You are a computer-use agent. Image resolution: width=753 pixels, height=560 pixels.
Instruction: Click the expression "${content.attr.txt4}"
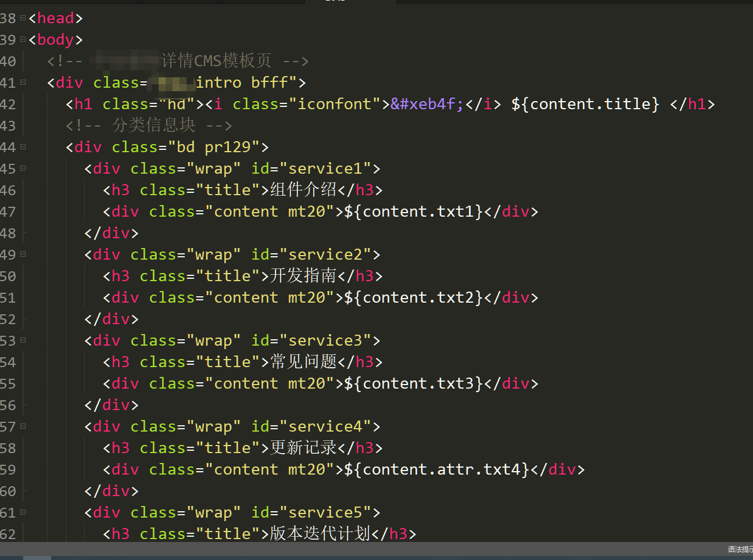pyautogui.click(x=437, y=469)
